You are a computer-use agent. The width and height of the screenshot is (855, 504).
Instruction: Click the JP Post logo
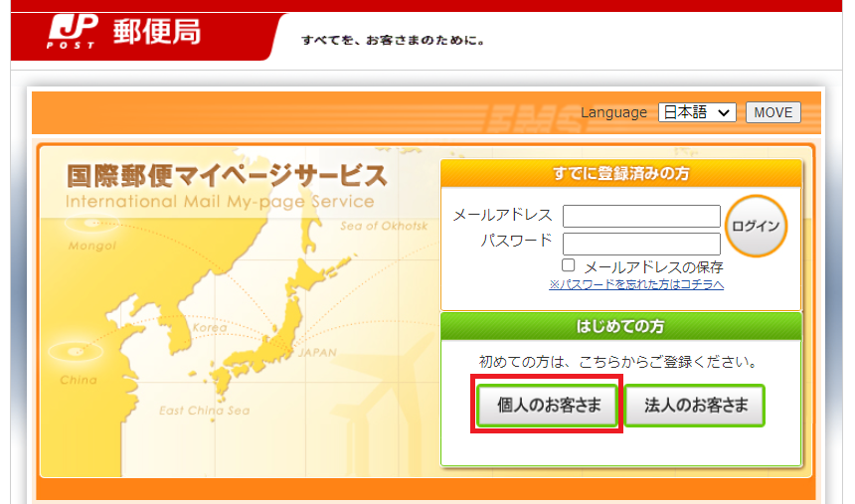(72, 31)
